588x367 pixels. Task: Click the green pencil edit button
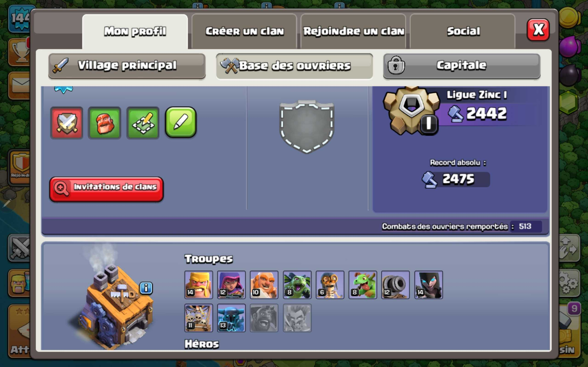click(181, 122)
